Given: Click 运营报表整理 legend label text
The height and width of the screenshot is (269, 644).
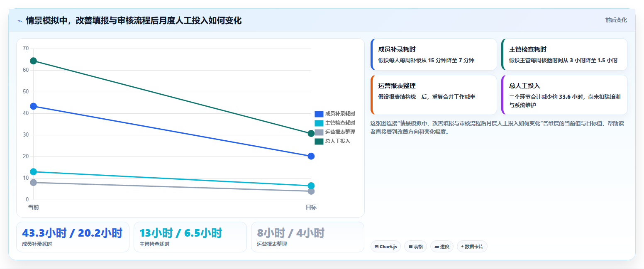Looking at the screenshot, I should point(340,132).
